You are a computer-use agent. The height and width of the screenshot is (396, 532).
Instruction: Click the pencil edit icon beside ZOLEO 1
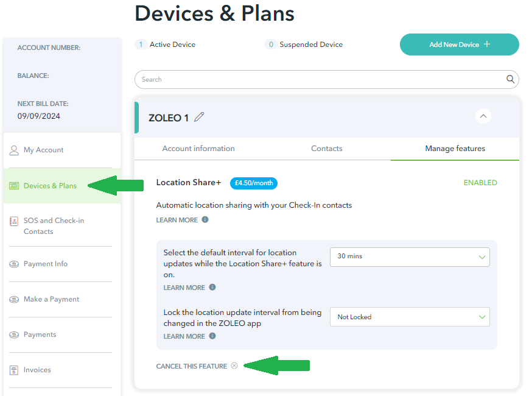pyautogui.click(x=199, y=117)
